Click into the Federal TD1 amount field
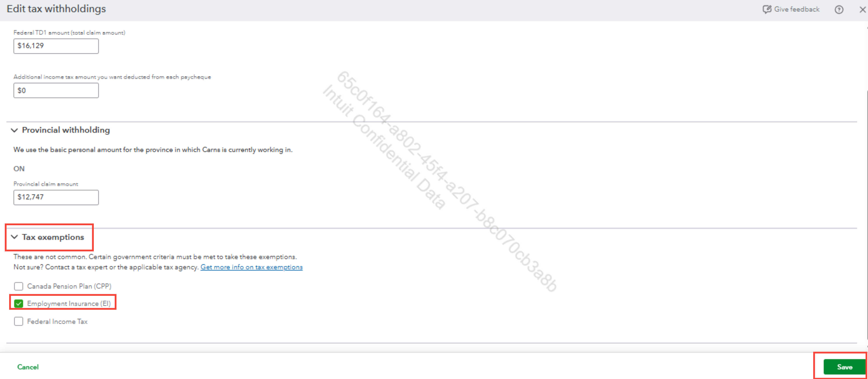 (x=56, y=46)
